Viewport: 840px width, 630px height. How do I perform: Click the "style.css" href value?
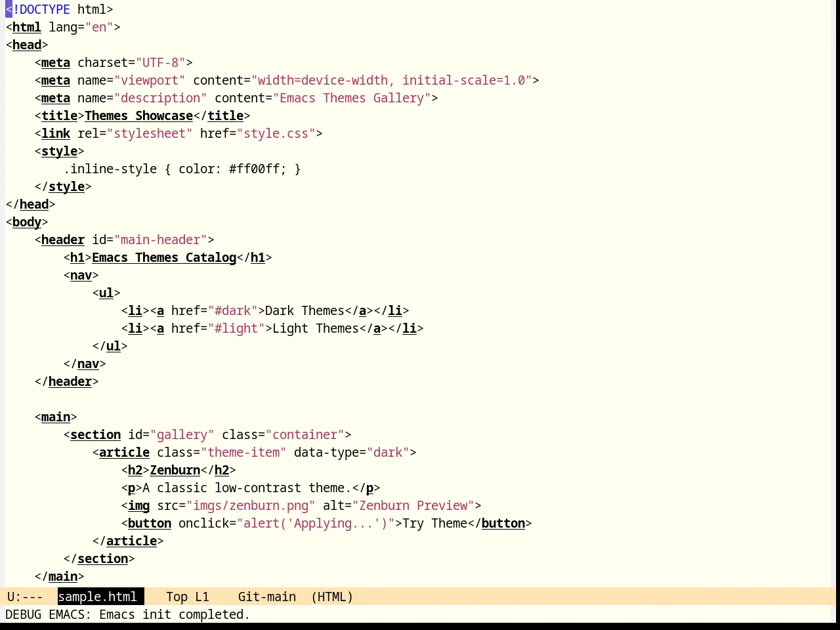(x=276, y=133)
